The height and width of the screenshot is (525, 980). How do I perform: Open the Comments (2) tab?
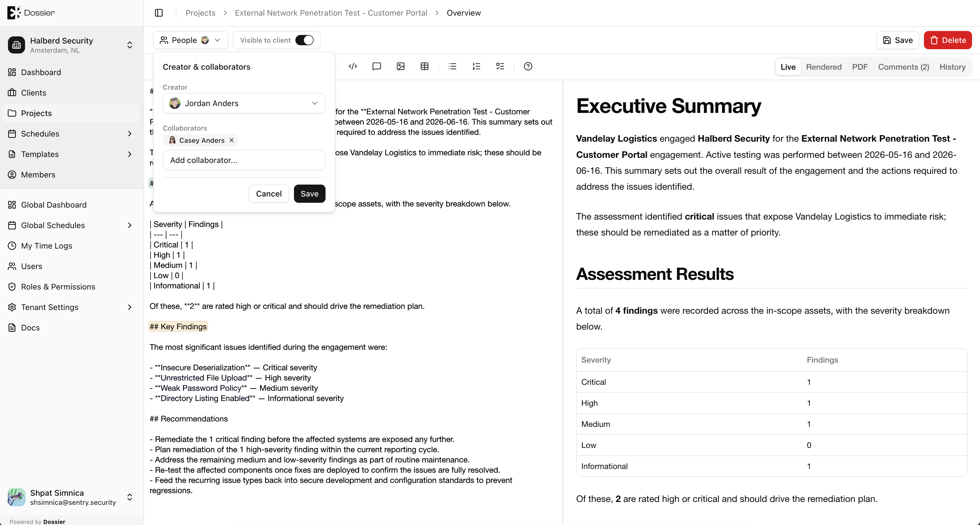pos(903,67)
